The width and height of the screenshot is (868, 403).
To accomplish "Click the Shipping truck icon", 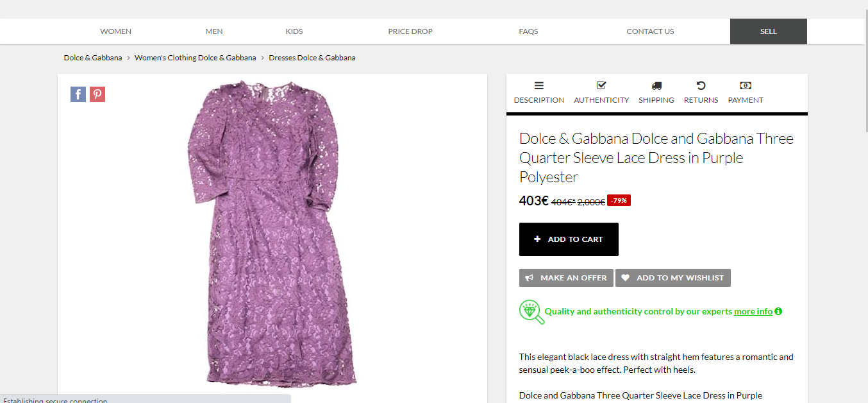I will (x=656, y=85).
